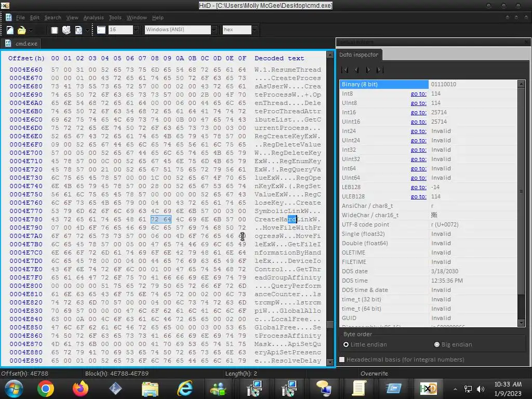Open the Help menu
Viewport: 532px width, 399px height.
click(x=158, y=17)
